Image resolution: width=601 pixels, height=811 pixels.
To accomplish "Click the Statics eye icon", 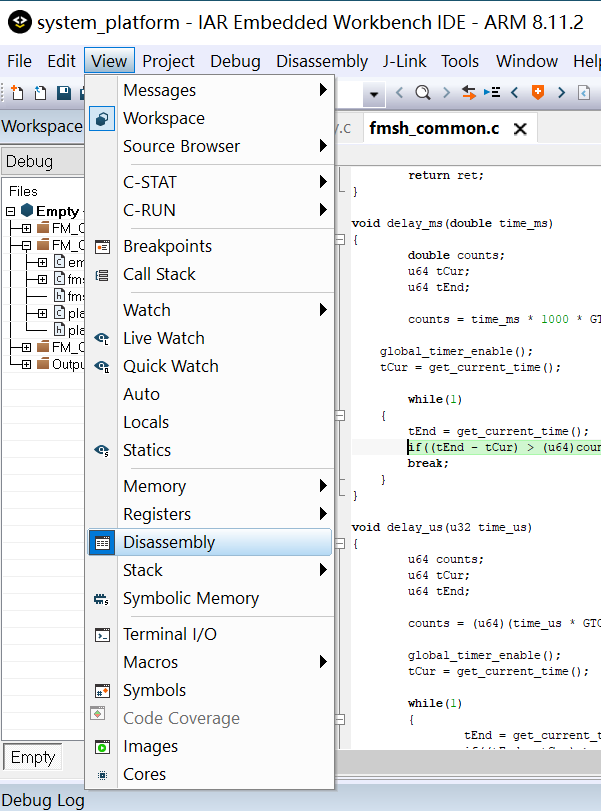I will (x=102, y=450).
